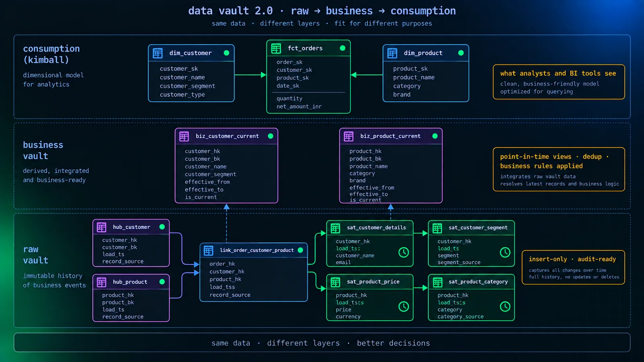Click the 'business rules applied' callout heading
Image resolution: width=644 pixels, height=362 pixels.
[541, 166]
